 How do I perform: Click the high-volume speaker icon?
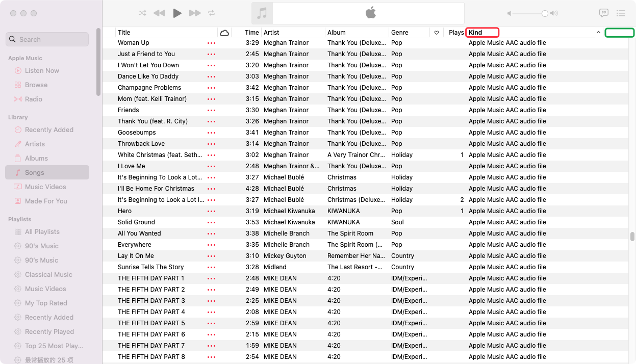pyautogui.click(x=554, y=13)
